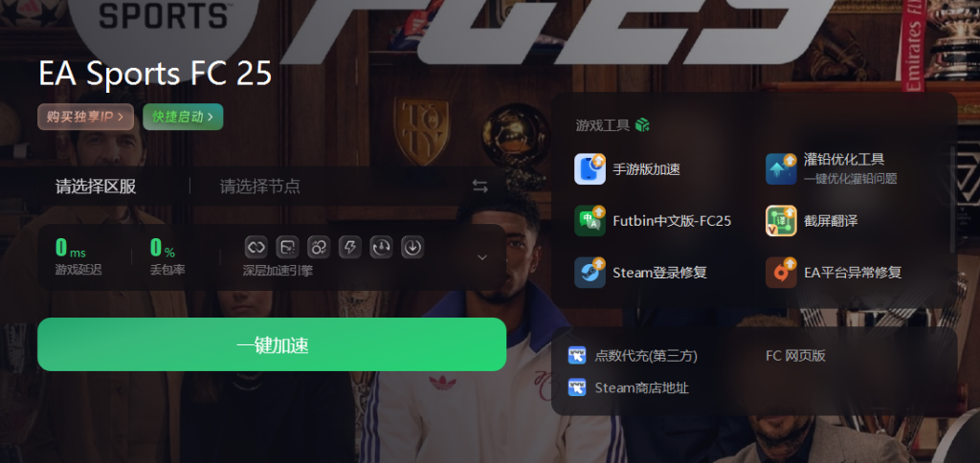The width and height of the screenshot is (980, 463).
Task: Open the FC 网页版 link
Action: (795, 356)
